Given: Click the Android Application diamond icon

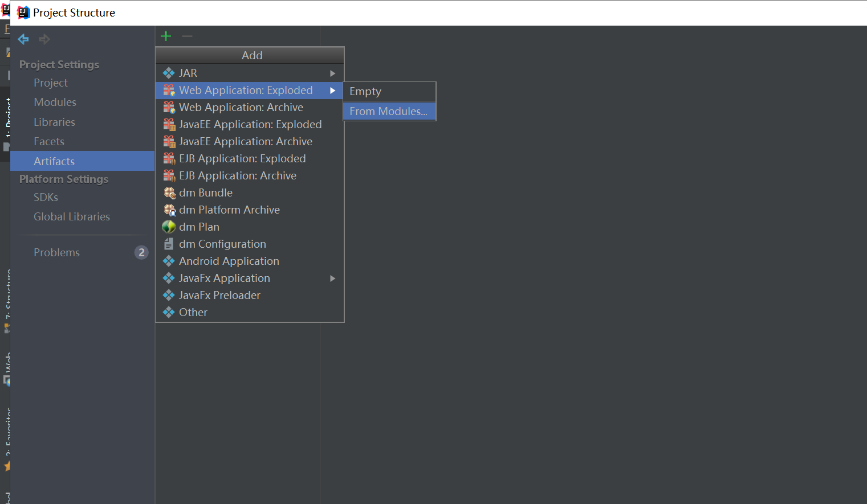Looking at the screenshot, I should tap(169, 261).
